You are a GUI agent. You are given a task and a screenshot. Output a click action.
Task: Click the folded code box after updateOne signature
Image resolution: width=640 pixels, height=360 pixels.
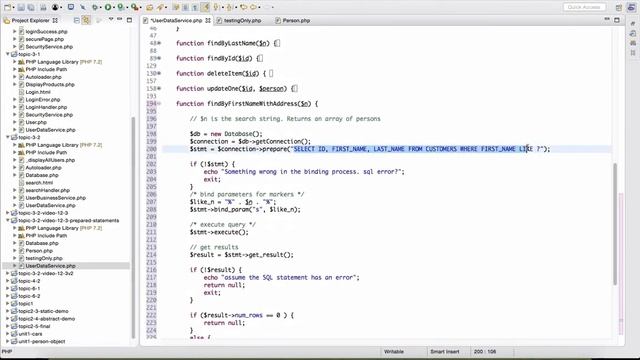[295, 88]
